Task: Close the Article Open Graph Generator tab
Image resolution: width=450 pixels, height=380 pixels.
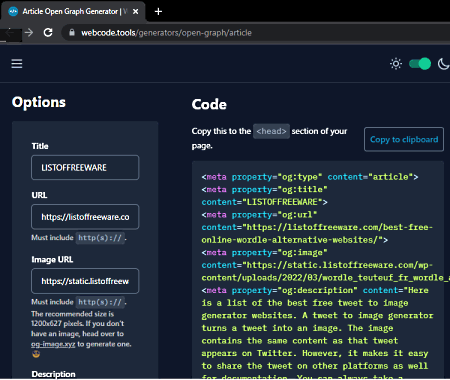Action: pos(136,12)
